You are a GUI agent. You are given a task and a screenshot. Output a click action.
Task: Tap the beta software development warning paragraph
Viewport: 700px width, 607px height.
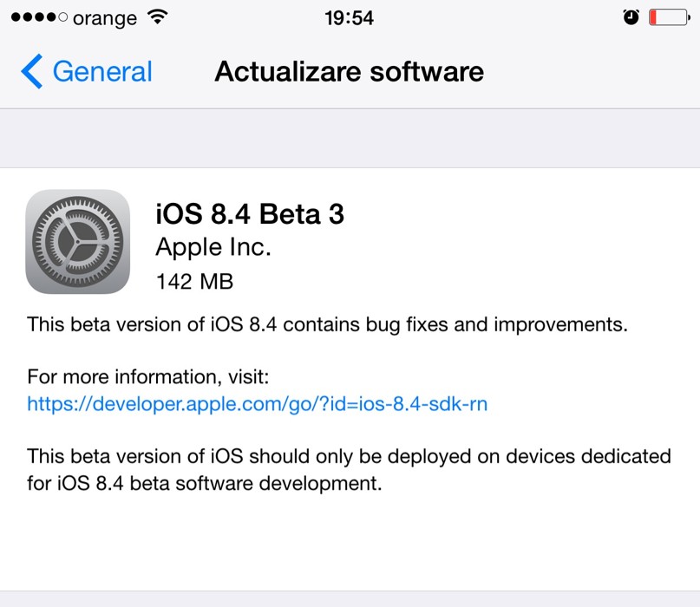point(349,469)
